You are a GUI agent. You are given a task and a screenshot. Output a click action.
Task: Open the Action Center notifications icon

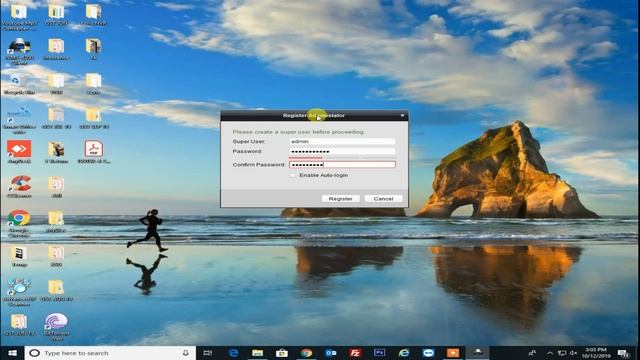(624, 353)
